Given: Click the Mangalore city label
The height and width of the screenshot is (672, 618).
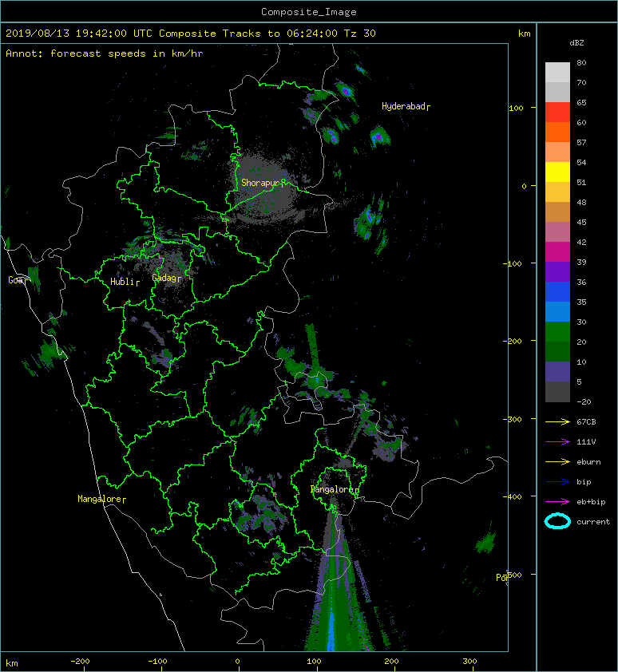Looking at the screenshot, I should [101, 499].
